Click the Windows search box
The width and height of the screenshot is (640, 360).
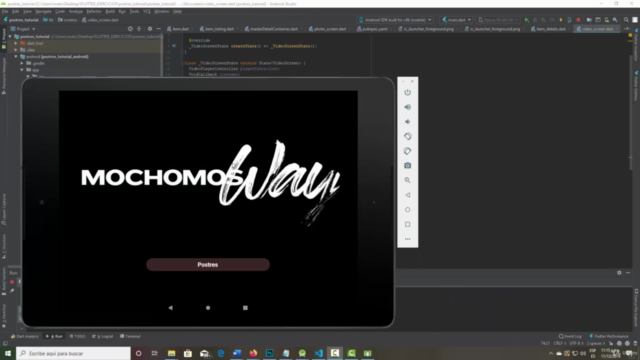(73, 353)
